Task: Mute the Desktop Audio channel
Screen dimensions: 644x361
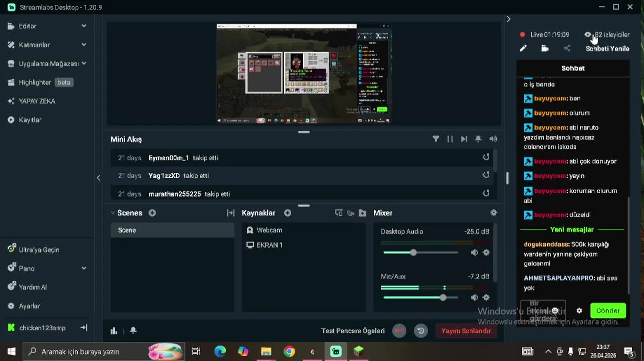Action: [x=474, y=253]
